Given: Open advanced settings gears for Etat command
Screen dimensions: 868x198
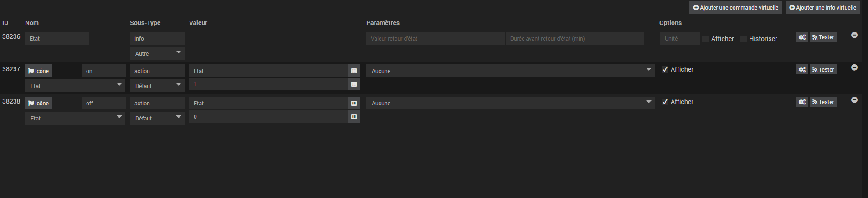Looking at the screenshot, I should click(x=802, y=37).
